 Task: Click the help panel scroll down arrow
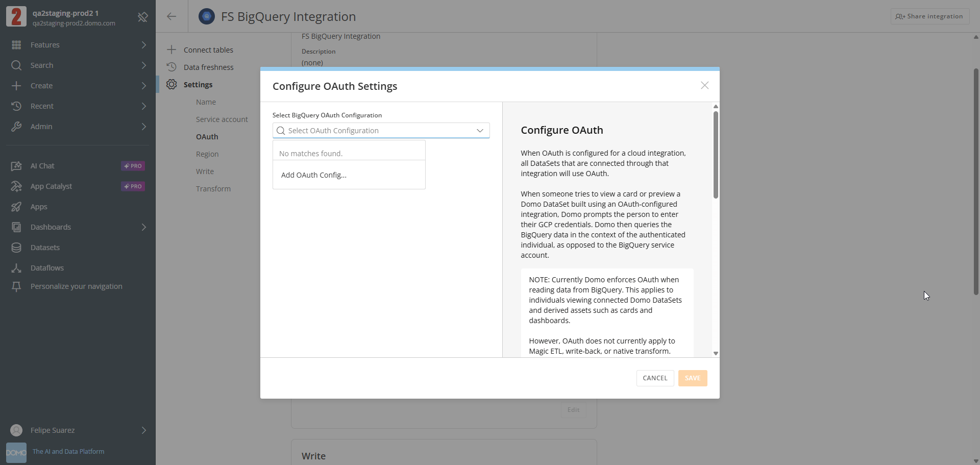pos(716,353)
